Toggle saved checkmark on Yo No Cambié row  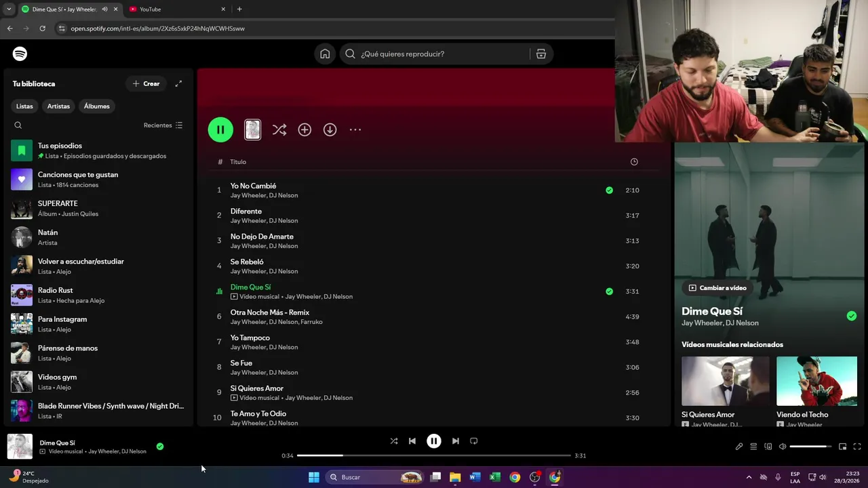609,190
